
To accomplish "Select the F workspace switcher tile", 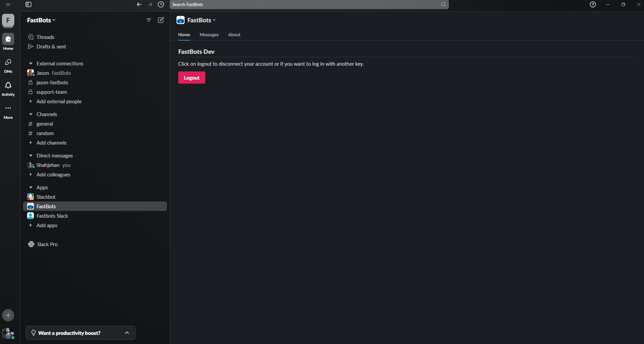I will (x=8, y=20).
